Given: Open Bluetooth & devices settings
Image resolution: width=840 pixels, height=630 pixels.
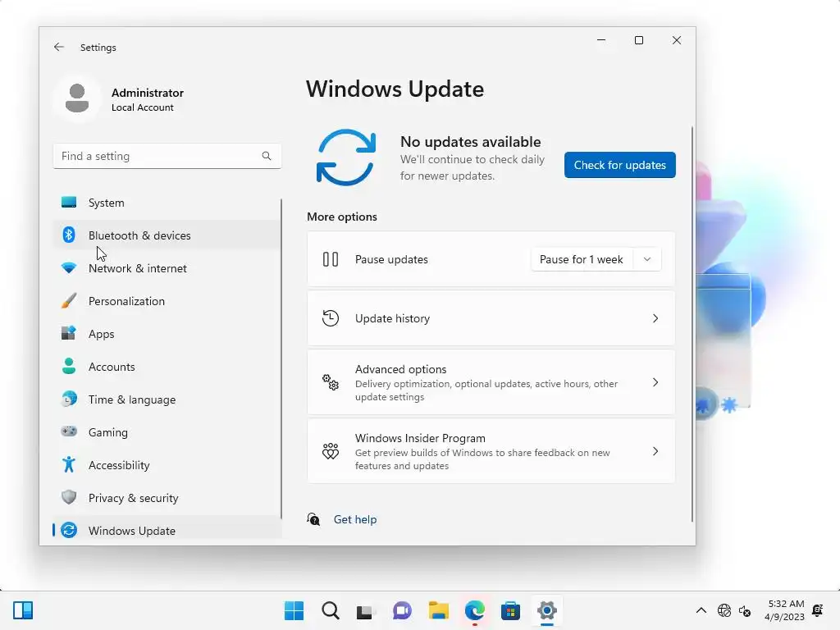Looking at the screenshot, I should [x=167, y=235].
